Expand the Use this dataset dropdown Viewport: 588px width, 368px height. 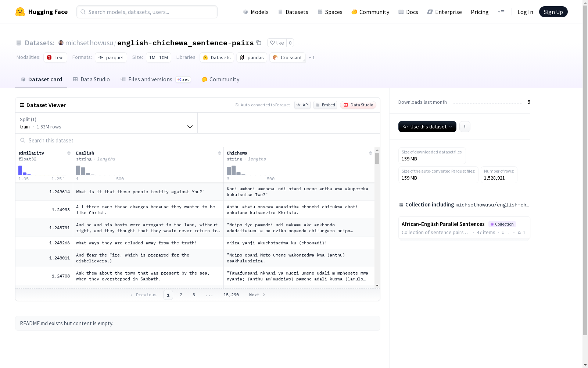coord(427,127)
